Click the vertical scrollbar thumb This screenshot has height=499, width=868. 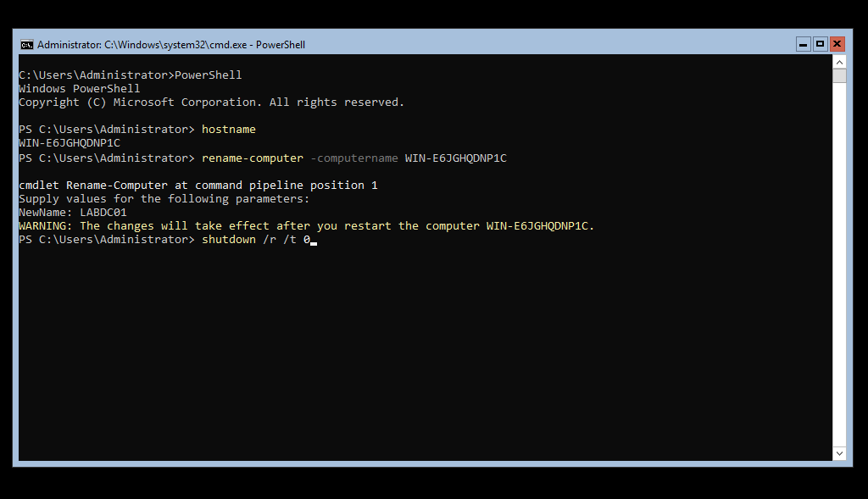(x=839, y=76)
